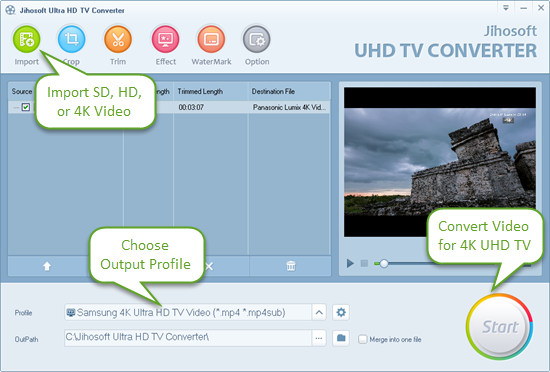The width and height of the screenshot is (550, 372).
Task: Click the Import video icon
Action: tap(27, 39)
